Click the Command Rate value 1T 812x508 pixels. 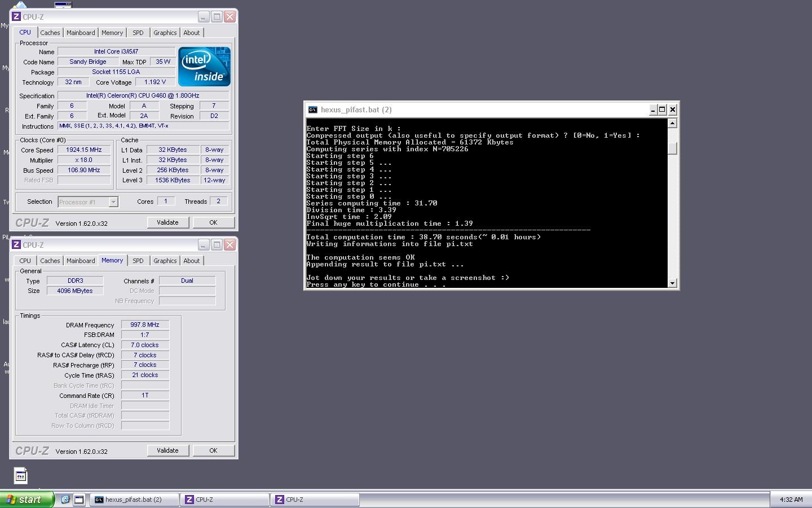145,395
